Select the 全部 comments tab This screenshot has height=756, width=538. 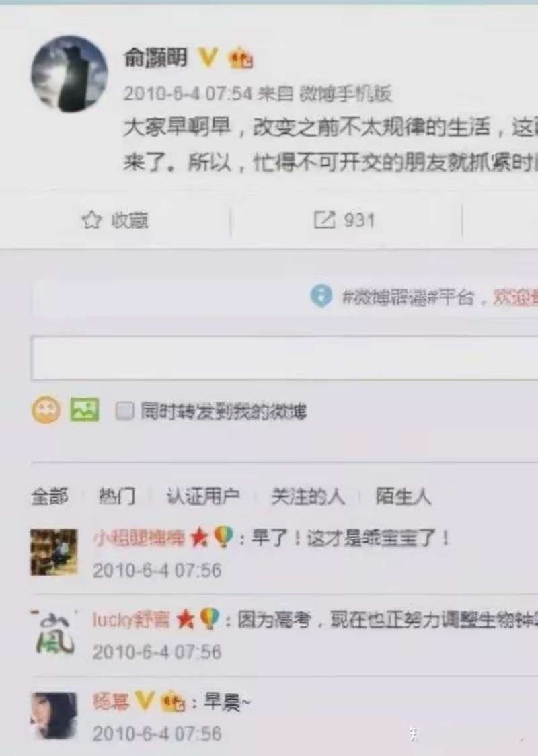point(50,496)
